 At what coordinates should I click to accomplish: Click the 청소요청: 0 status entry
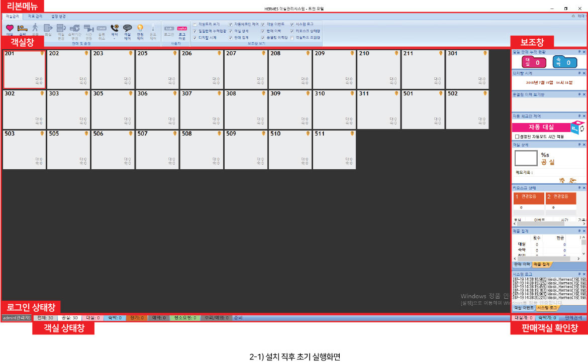click(x=185, y=318)
